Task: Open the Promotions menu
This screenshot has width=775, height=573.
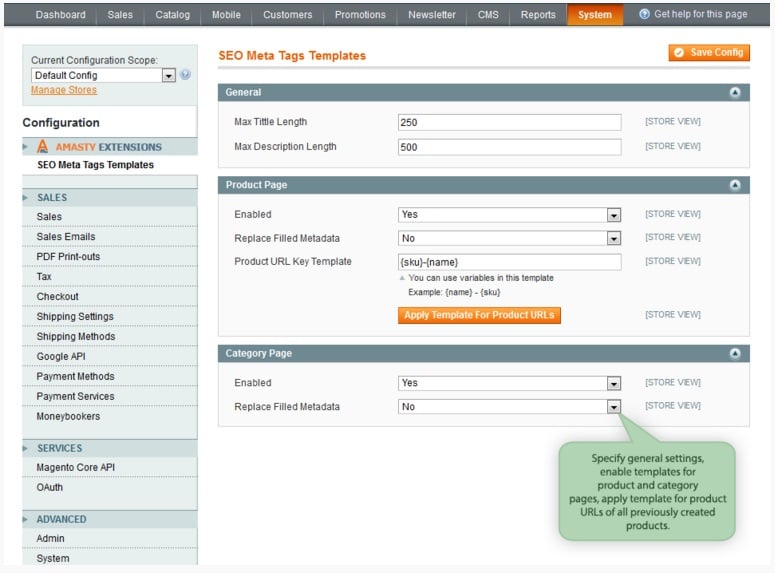Action: pyautogui.click(x=360, y=15)
